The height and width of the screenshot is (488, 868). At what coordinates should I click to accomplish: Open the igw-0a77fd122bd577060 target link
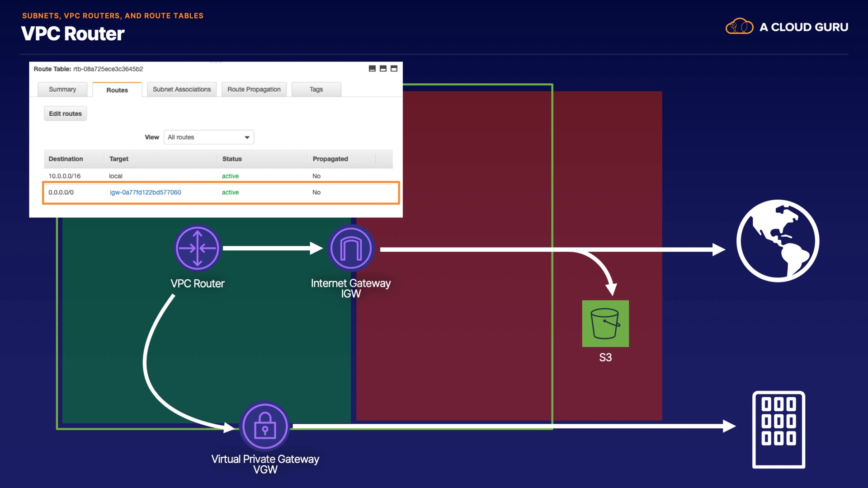point(145,192)
